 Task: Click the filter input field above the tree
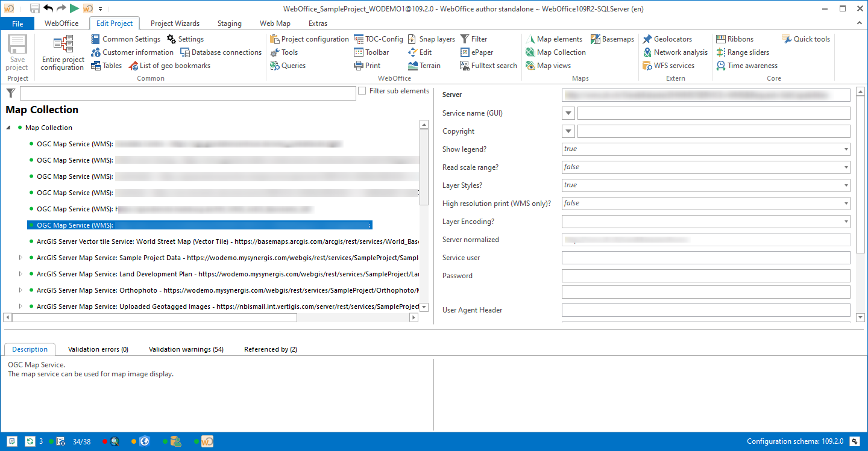187,93
